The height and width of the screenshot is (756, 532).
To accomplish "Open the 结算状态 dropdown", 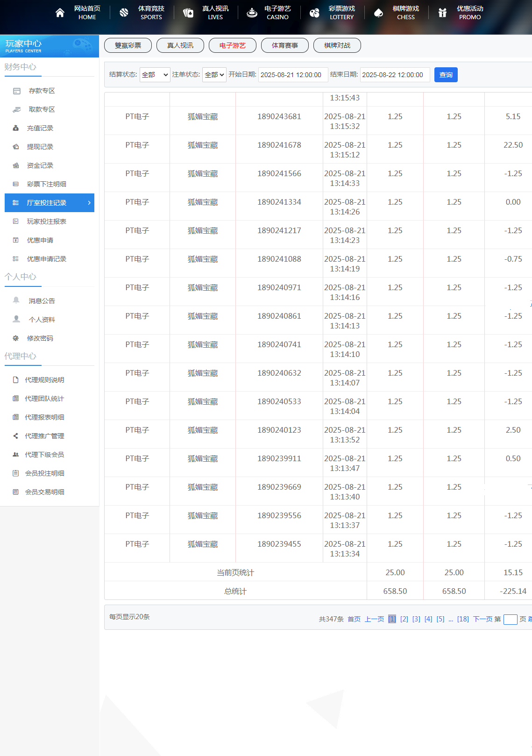I will click(x=155, y=75).
